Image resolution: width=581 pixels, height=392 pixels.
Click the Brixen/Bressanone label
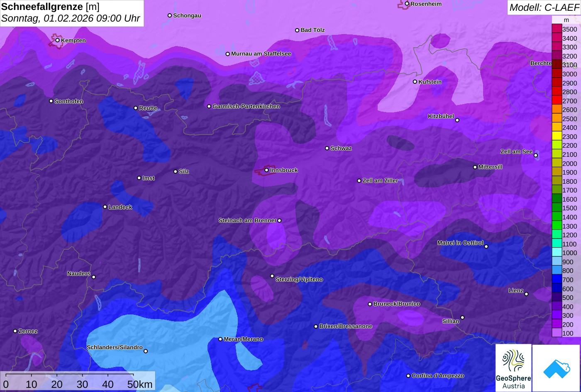tap(346, 326)
